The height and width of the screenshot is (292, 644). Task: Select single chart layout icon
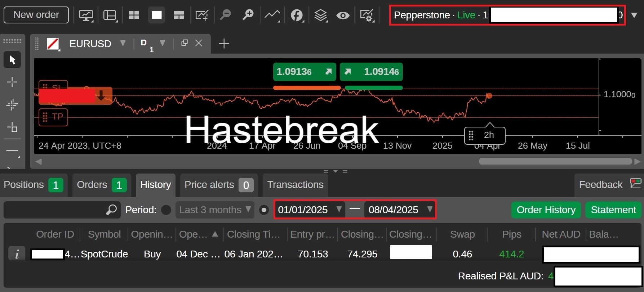click(156, 15)
